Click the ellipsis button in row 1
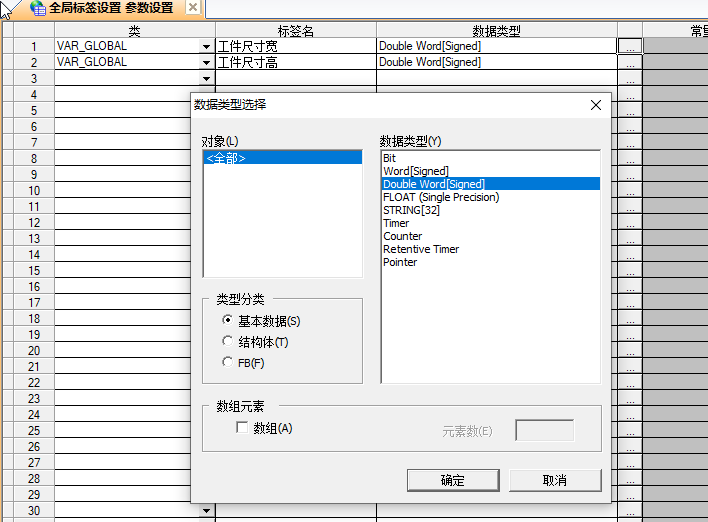Screen dimensions: 708x522 click(x=629, y=46)
